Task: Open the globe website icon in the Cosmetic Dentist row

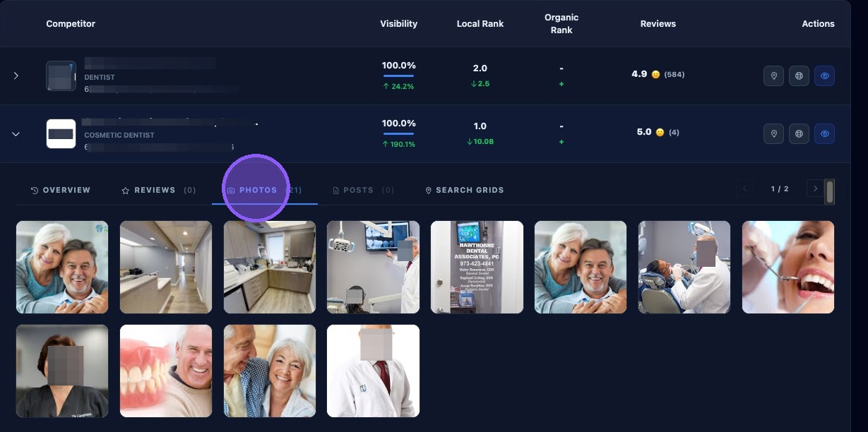Action: 799,133
